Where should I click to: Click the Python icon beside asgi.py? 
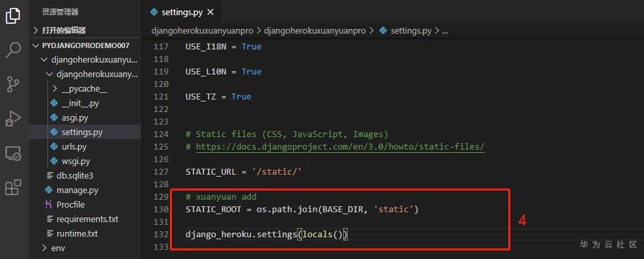coord(54,117)
